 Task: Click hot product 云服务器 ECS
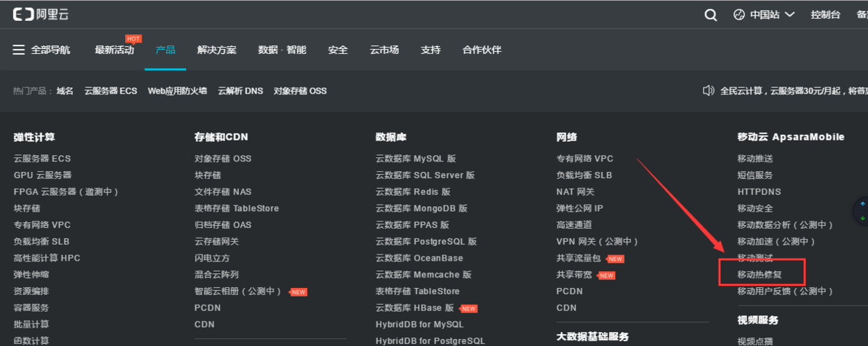coord(111,91)
